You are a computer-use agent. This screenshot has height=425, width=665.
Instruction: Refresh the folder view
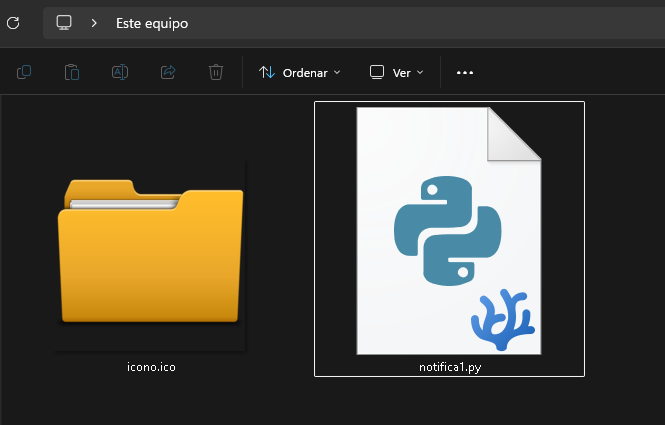[13, 23]
